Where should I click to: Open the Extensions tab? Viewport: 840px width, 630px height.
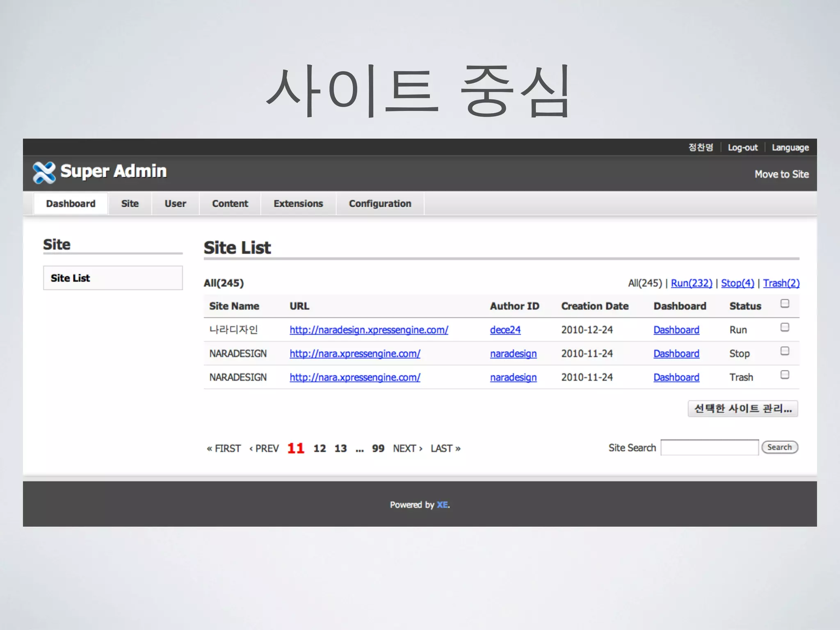pos(298,204)
